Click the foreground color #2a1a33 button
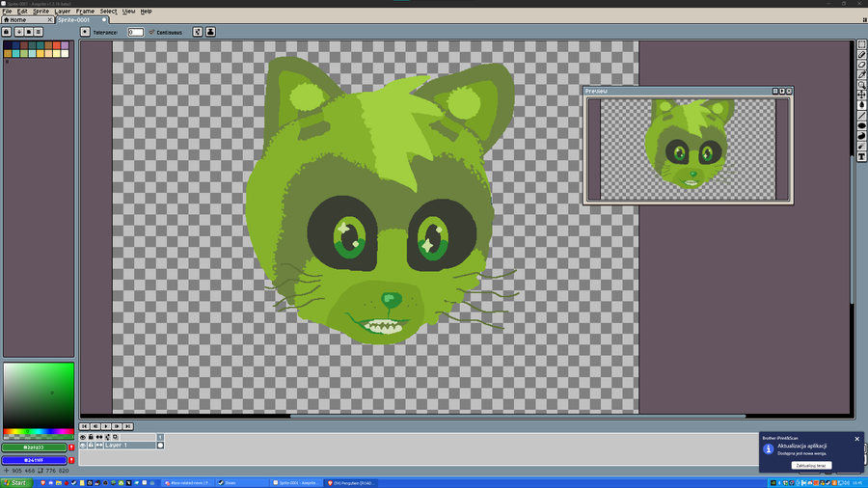868x488 pixels. (x=35, y=447)
